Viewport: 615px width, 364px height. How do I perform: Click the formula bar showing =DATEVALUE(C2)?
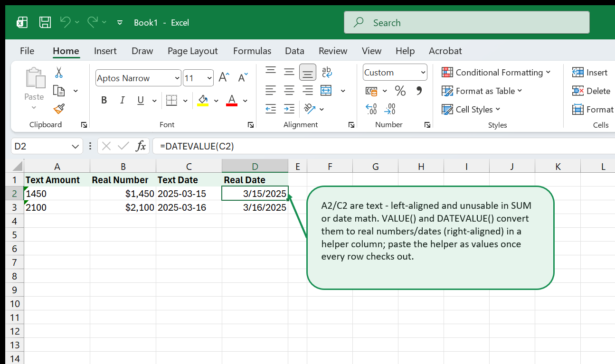tap(384, 146)
